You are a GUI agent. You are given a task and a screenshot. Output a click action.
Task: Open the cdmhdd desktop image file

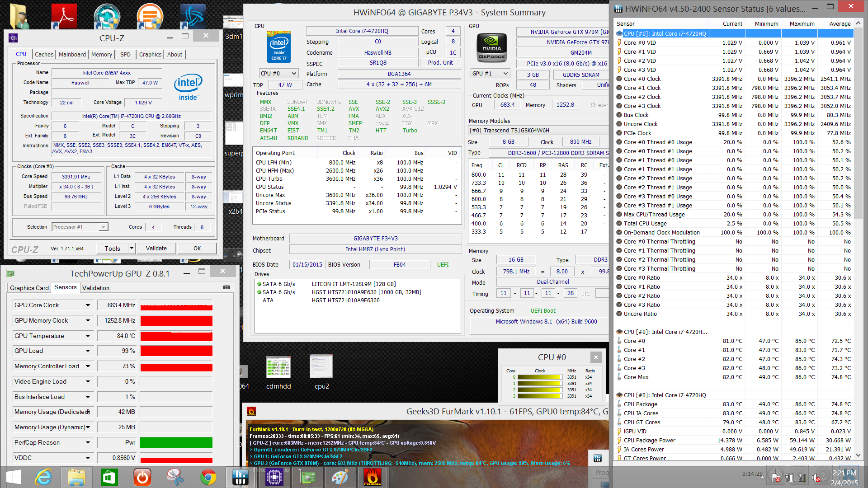point(278,372)
